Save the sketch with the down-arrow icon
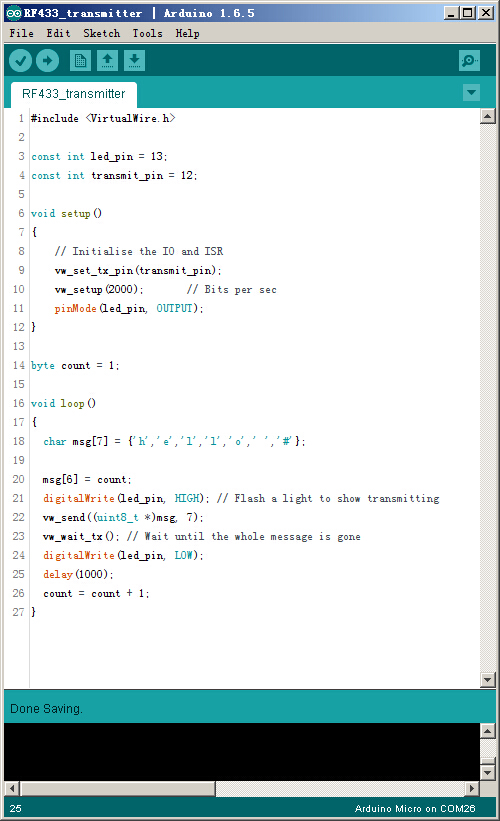 pyautogui.click(x=135, y=61)
